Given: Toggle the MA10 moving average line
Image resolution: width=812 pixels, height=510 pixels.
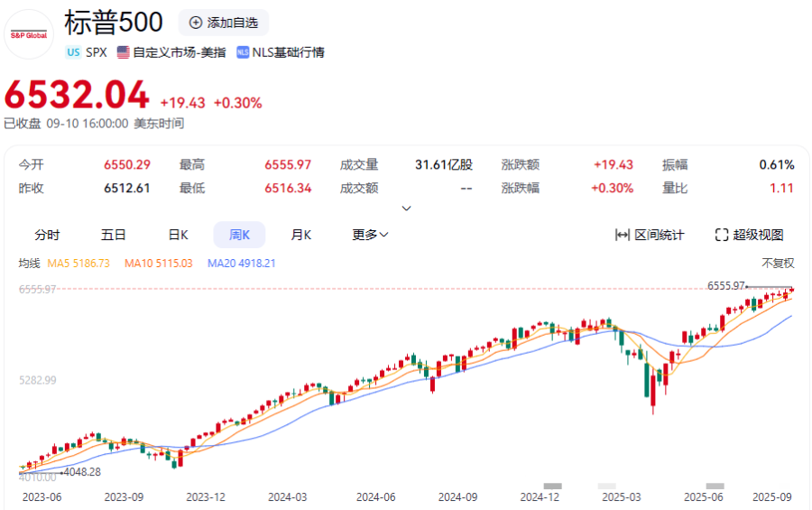Looking at the screenshot, I should coord(159,263).
